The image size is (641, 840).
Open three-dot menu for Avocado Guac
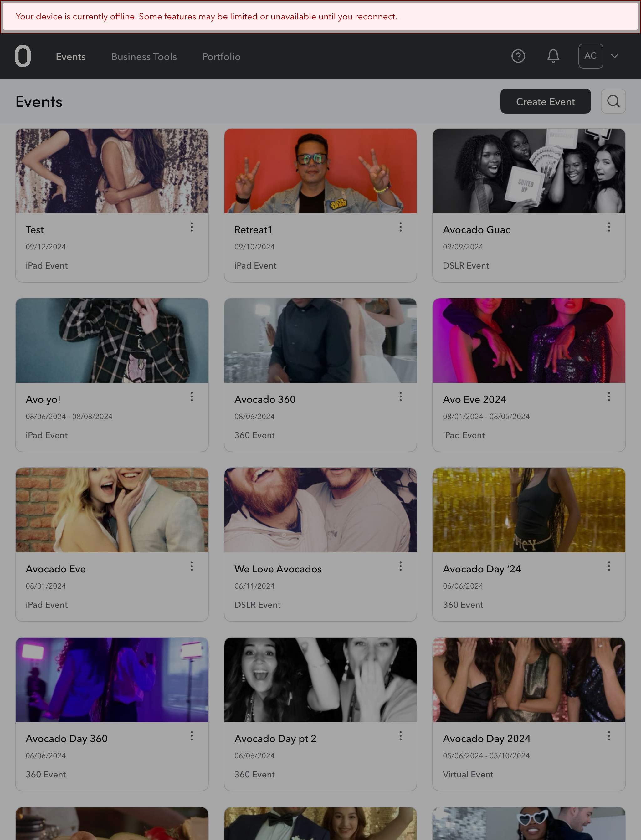click(x=609, y=227)
